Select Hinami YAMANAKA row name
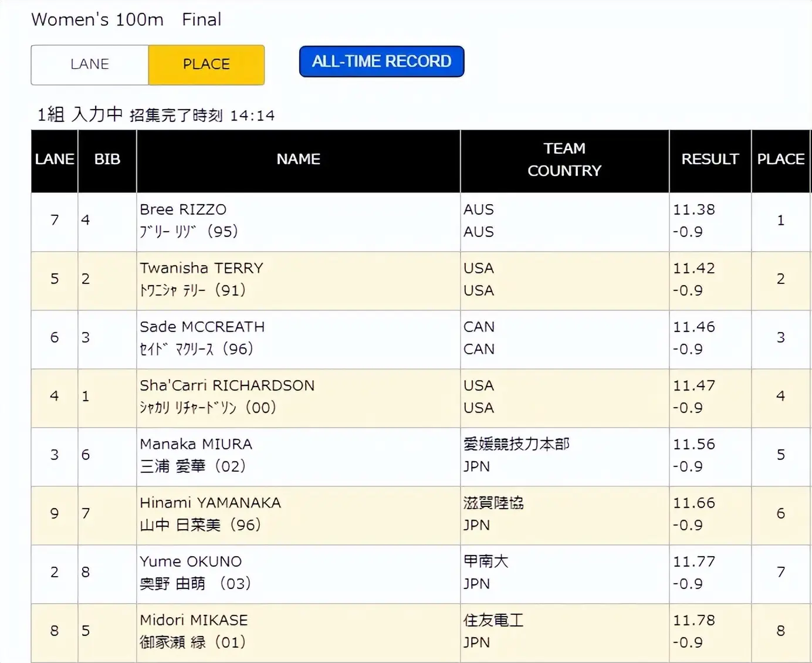 [x=210, y=503]
